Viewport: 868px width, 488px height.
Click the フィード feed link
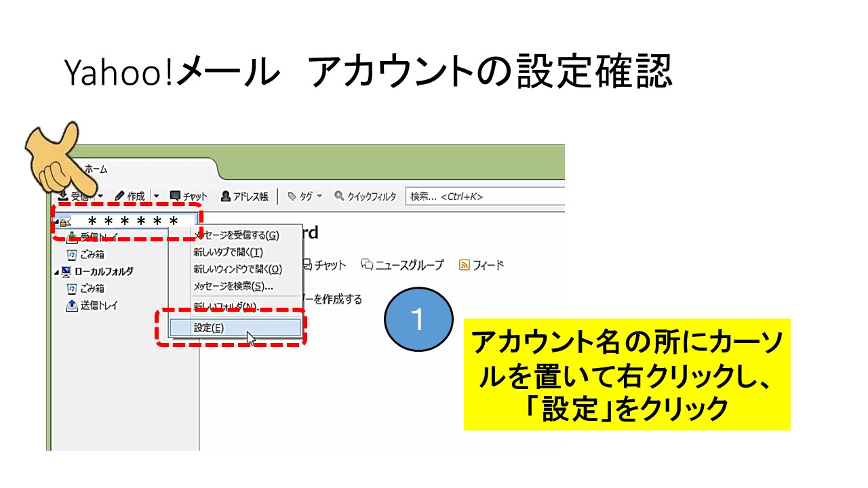(489, 265)
